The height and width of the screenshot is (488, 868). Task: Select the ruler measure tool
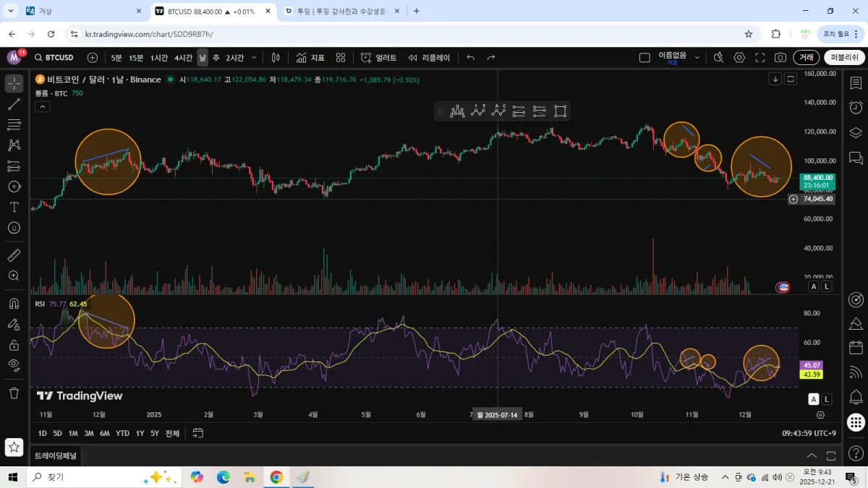point(14,255)
